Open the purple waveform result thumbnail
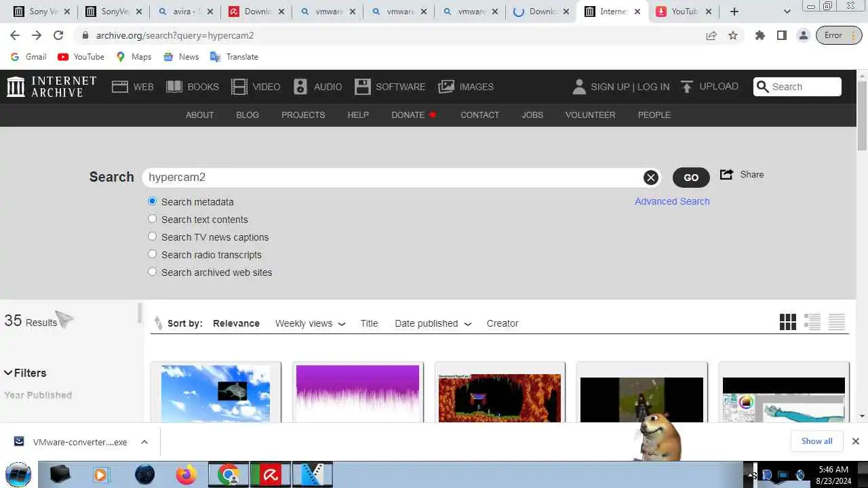868x488 pixels. coord(357,393)
